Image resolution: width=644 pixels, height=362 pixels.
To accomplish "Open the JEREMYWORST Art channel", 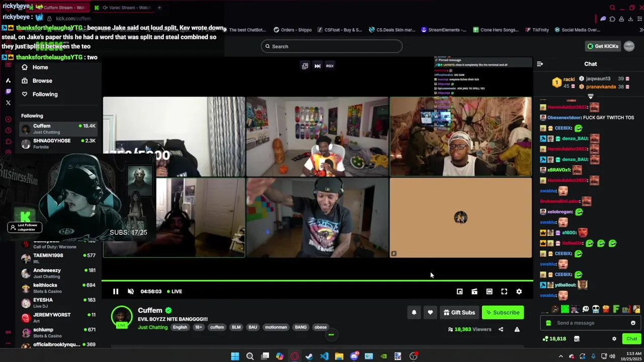I will [58, 318].
